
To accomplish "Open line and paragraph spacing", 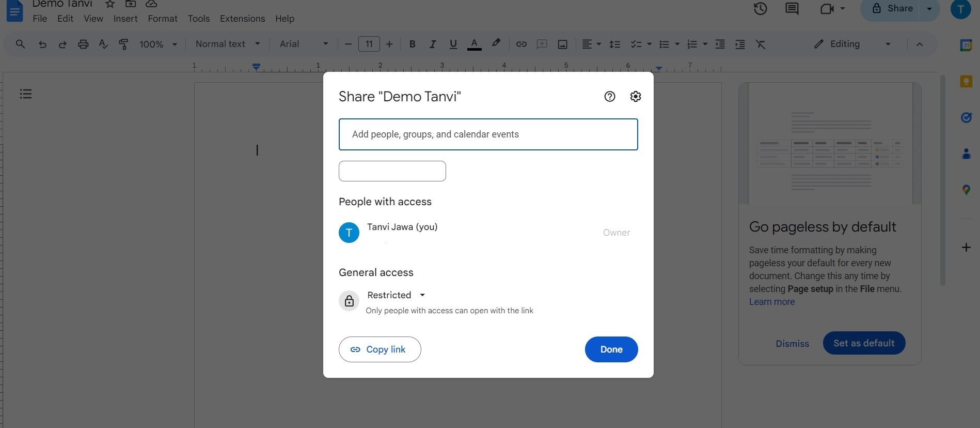I will pos(614,44).
